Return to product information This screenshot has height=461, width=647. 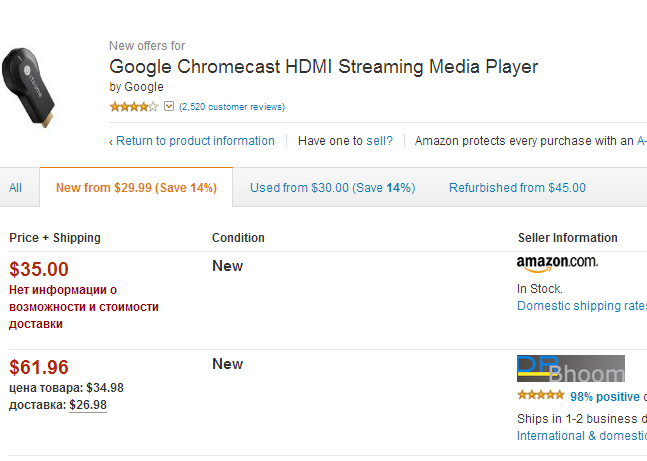pyautogui.click(x=192, y=141)
